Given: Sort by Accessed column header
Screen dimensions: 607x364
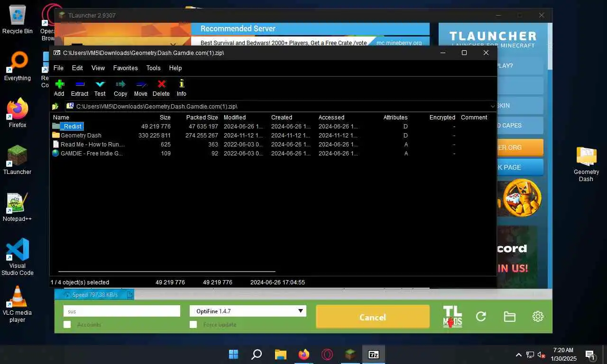Looking at the screenshot, I should point(331,118).
